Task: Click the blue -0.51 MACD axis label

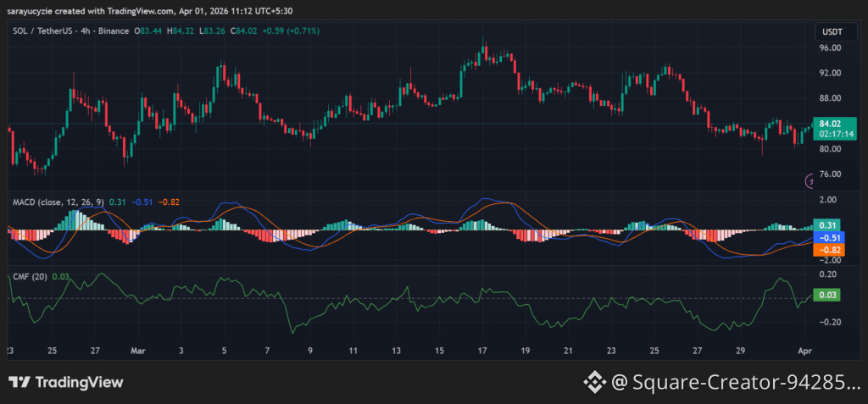Action: coord(829,238)
